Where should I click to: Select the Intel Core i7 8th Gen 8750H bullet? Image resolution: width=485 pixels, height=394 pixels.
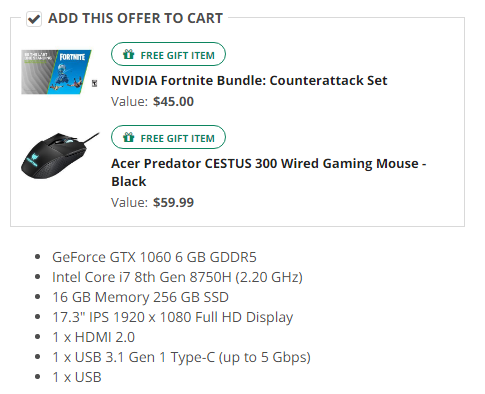point(177,277)
